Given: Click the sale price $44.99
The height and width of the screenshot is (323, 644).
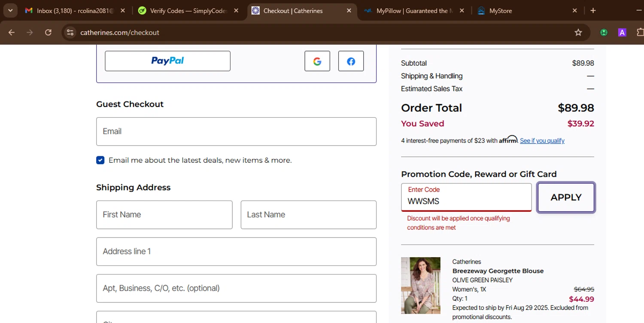Looking at the screenshot, I should point(581,299).
